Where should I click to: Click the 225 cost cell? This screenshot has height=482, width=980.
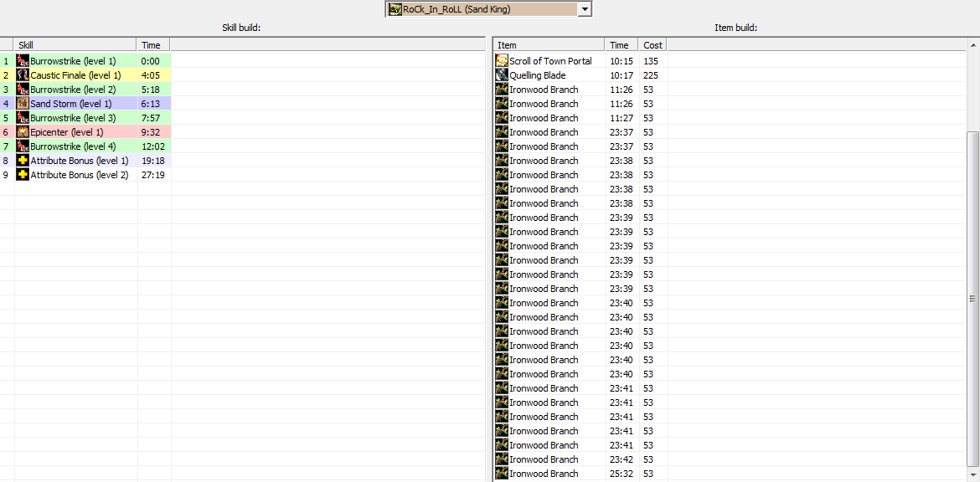click(653, 75)
